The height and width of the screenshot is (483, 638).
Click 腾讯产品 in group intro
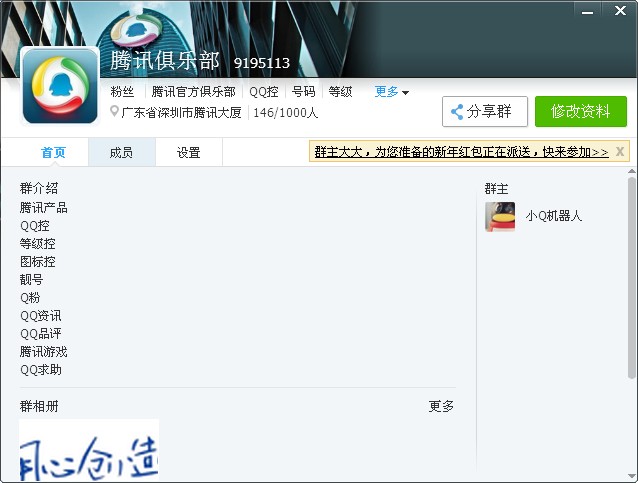(44, 208)
